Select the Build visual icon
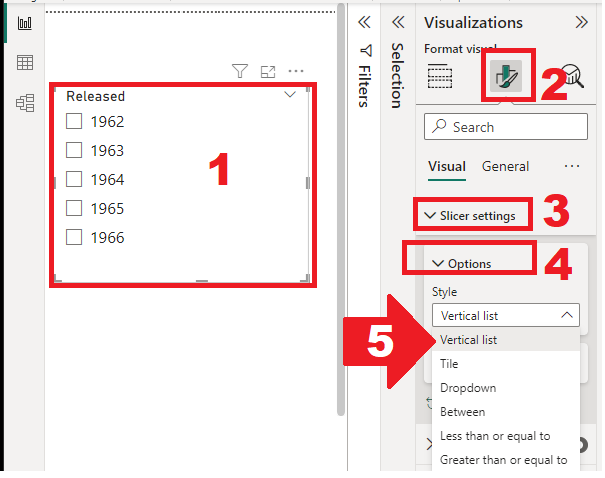The width and height of the screenshot is (605, 478). tap(441, 76)
